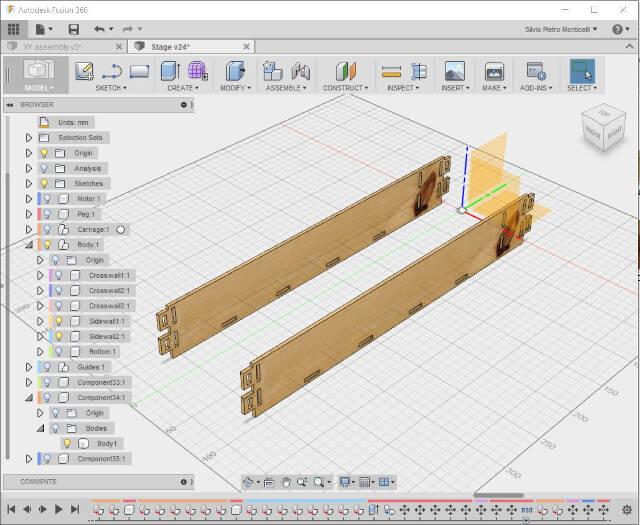Image resolution: width=640 pixels, height=525 pixels.
Task: Click the Create Form purple icon
Action: click(x=198, y=71)
